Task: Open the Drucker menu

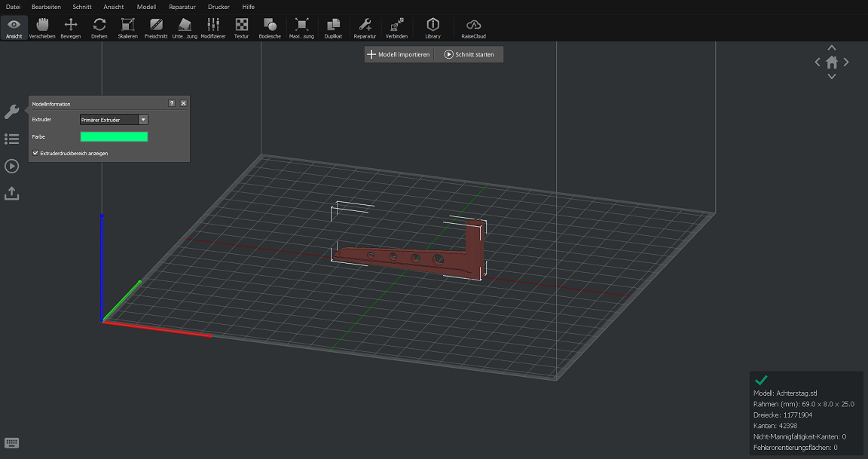Action: click(219, 6)
